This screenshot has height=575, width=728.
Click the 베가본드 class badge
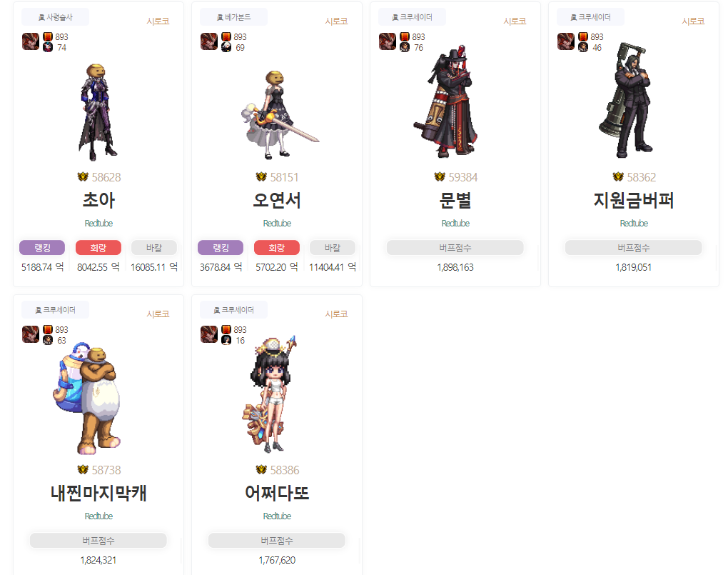tap(233, 17)
